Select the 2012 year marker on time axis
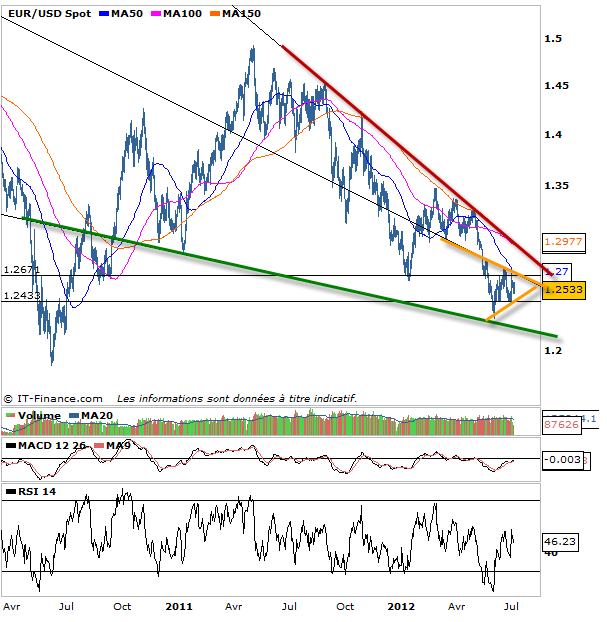The height and width of the screenshot is (622, 607). click(x=401, y=606)
